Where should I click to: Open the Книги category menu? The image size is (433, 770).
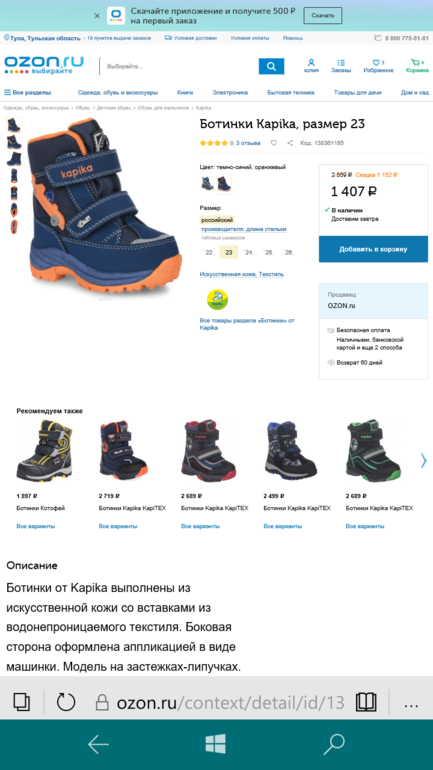[x=185, y=92]
